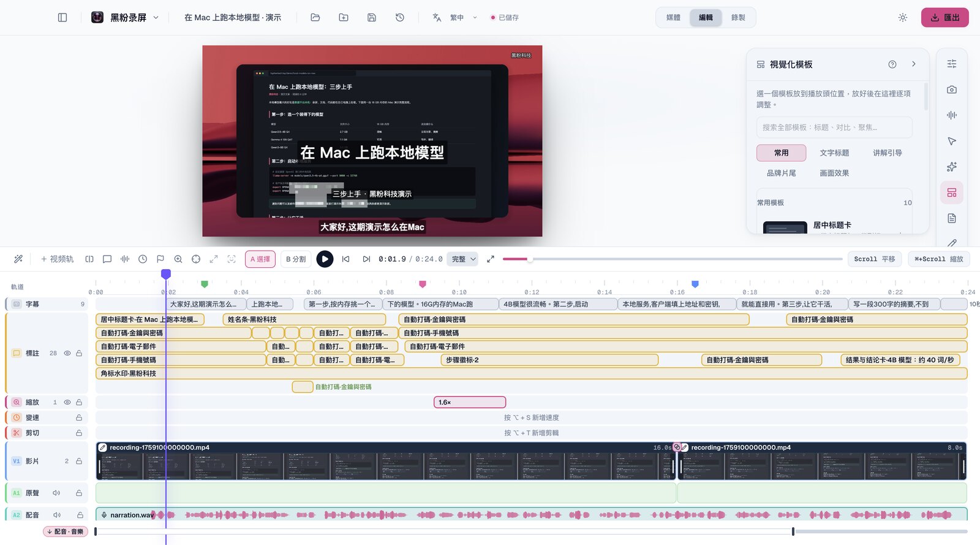Toggle light/dark theme sun icon
This screenshot has height=545, width=980.
pyautogui.click(x=903, y=18)
